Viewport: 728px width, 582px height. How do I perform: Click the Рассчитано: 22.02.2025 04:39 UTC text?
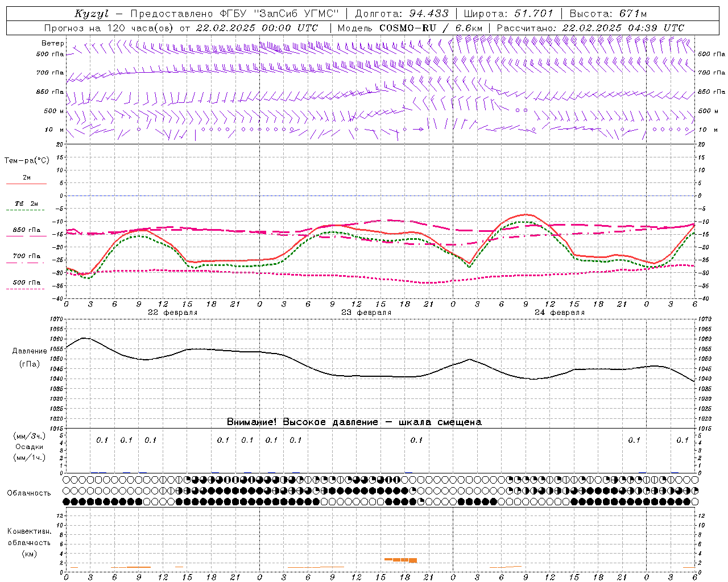coord(590,28)
